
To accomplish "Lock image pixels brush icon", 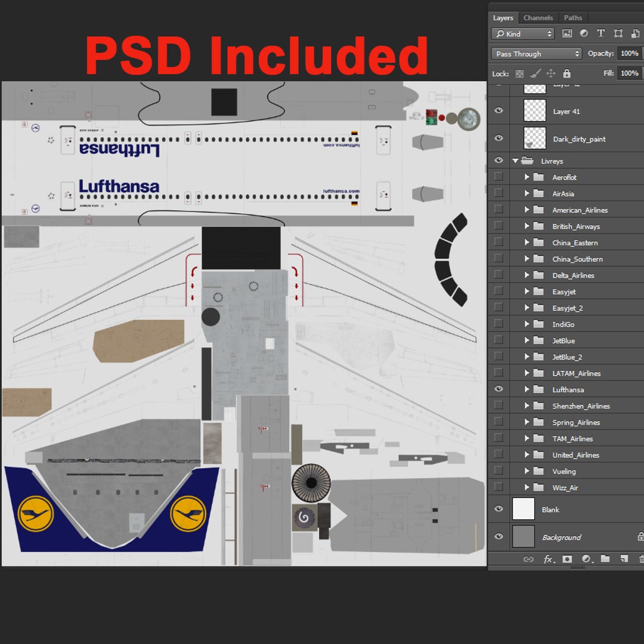I will (x=535, y=73).
